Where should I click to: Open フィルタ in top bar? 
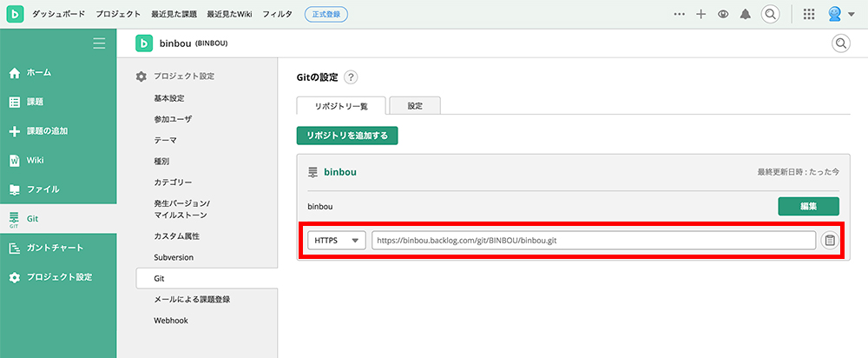278,15
